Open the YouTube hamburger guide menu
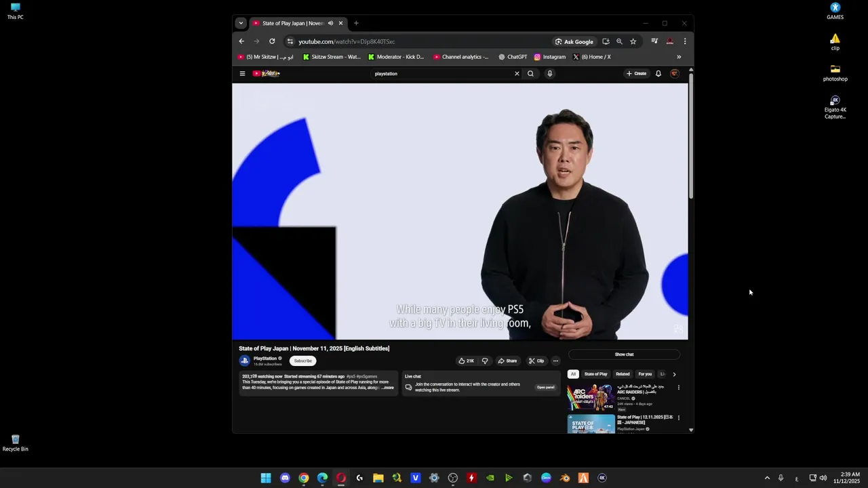Screen dimensions: 868x488 (x=242, y=73)
